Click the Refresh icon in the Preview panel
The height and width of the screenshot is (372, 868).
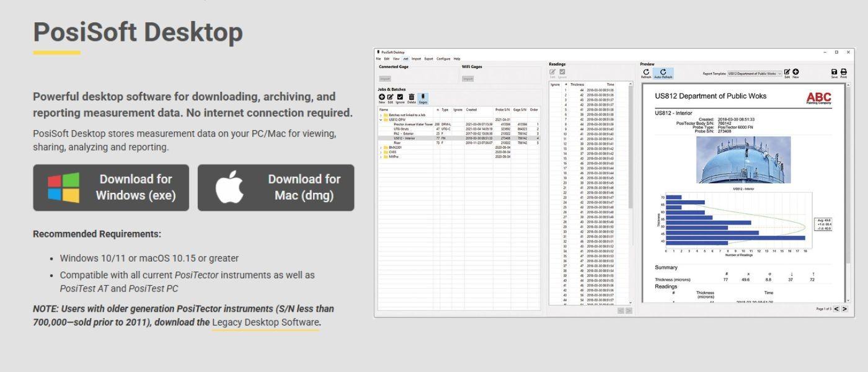[x=646, y=71]
